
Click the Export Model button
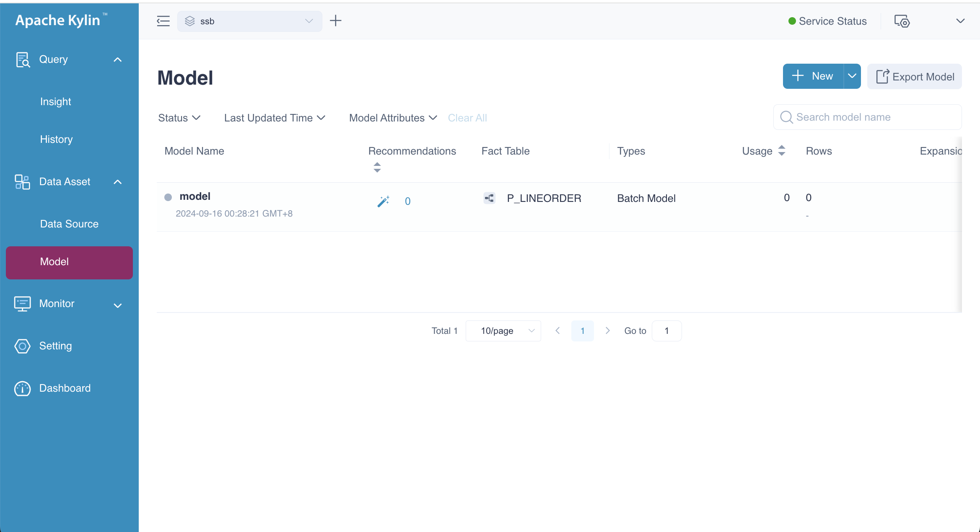(x=915, y=77)
